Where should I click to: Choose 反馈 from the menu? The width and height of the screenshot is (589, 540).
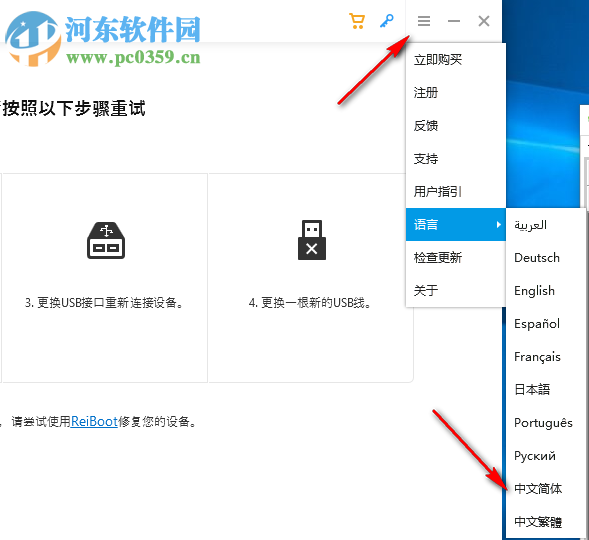(456, 125)
